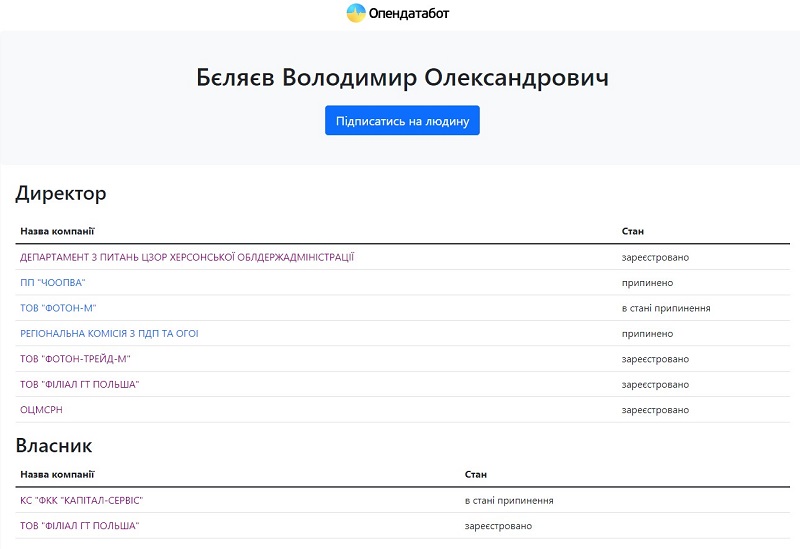Screen dimensions: 800x549
Task: Click 'зареєстровано' for ФІЛІАЛ ГТ ПОЛЬША in Власник
Action: [498, 526]
